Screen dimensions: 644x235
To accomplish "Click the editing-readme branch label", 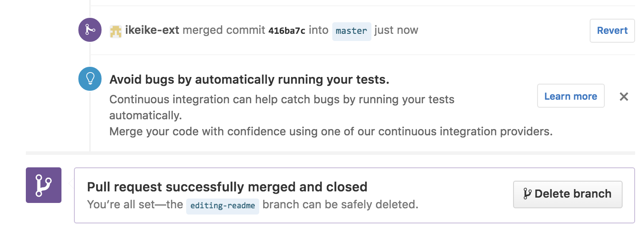I will [x=223, y=206].
